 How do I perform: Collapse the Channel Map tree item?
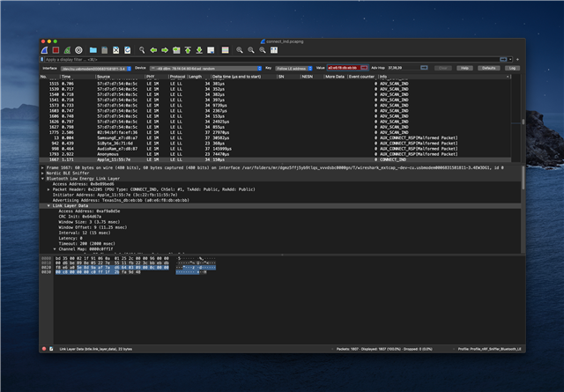(x=55, y=249)
